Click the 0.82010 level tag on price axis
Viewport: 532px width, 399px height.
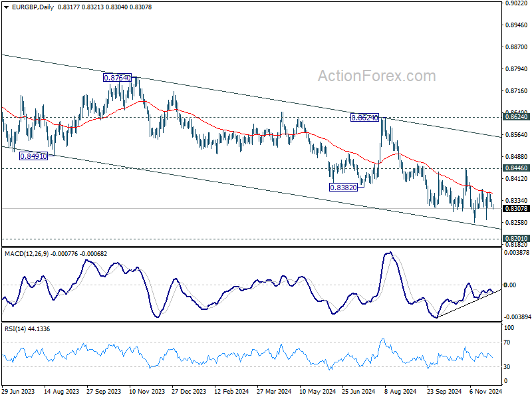coord(517,239)
